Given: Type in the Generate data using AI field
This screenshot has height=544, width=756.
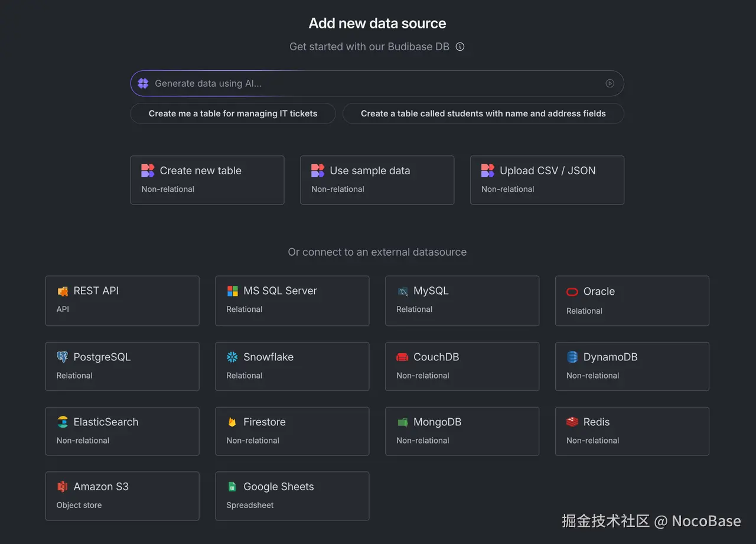Looking at the screenshot, I should pos(372,83).
